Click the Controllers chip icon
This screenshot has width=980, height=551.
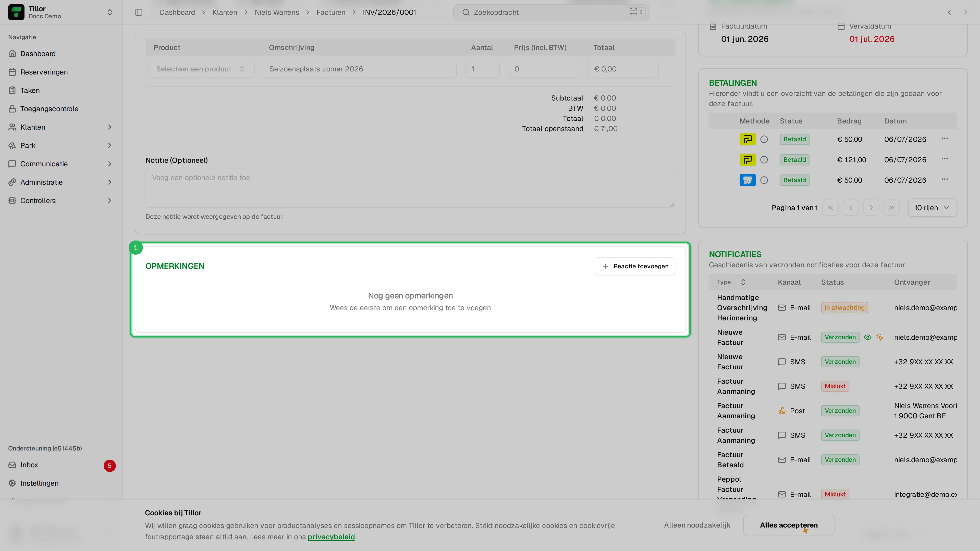point(12,201)
